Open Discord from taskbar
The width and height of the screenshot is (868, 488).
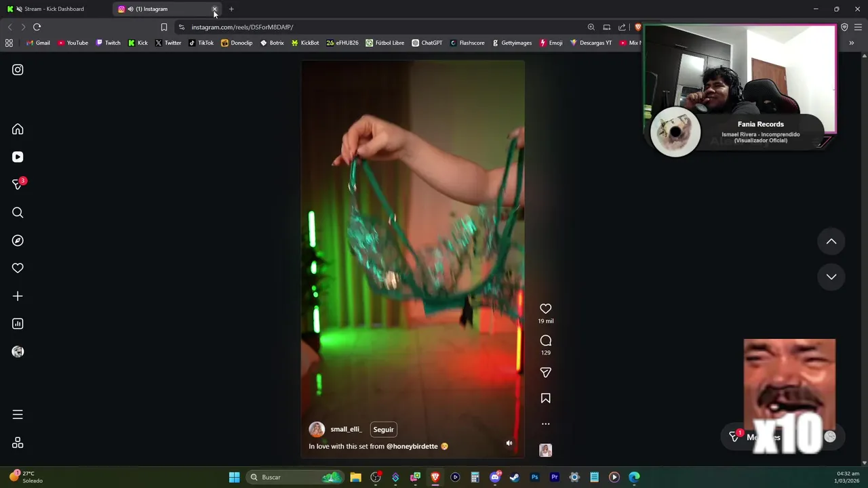point(495,477)
